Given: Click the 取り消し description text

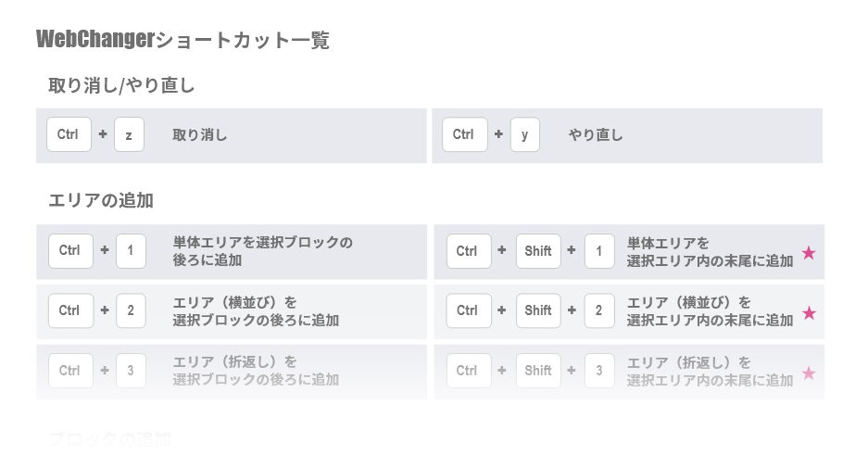Looking at the screenshot, I should 200,135.
